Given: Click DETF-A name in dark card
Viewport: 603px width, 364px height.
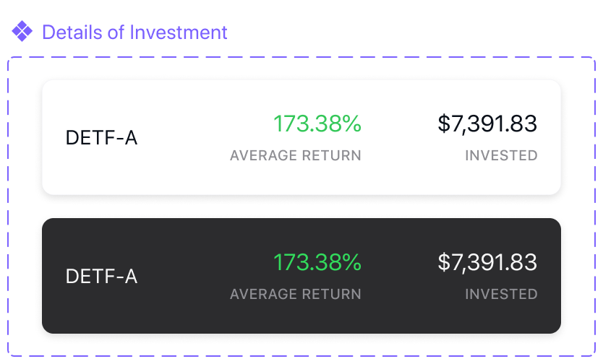Looking at the screenshot, I should click(x=101, y=276).
